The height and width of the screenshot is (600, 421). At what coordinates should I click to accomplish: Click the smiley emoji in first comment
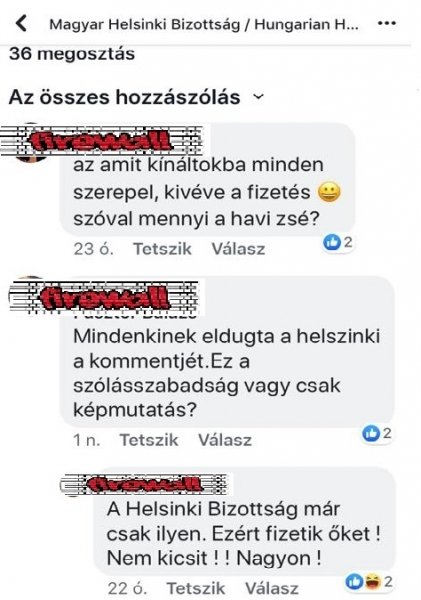tap(329, 192)
